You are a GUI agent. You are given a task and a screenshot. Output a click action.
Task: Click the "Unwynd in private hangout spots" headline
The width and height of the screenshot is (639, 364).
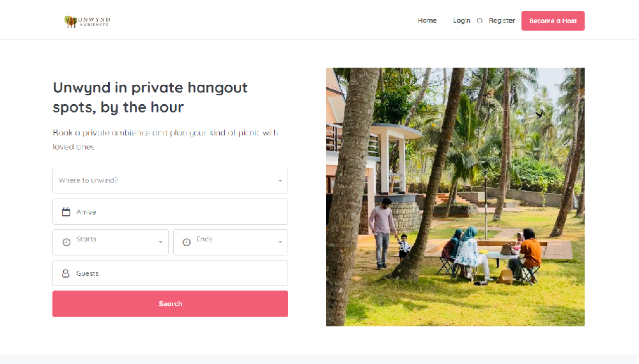tap(150, 97)
